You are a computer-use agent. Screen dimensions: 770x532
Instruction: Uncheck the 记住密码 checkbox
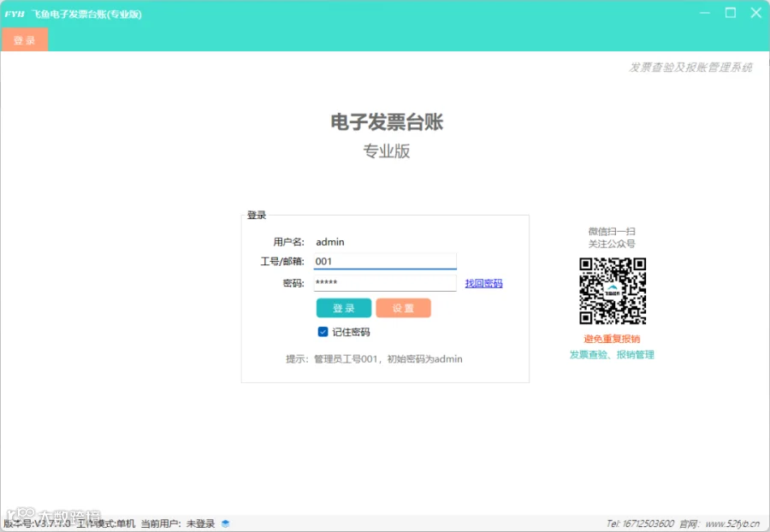(x=323, y=332)
